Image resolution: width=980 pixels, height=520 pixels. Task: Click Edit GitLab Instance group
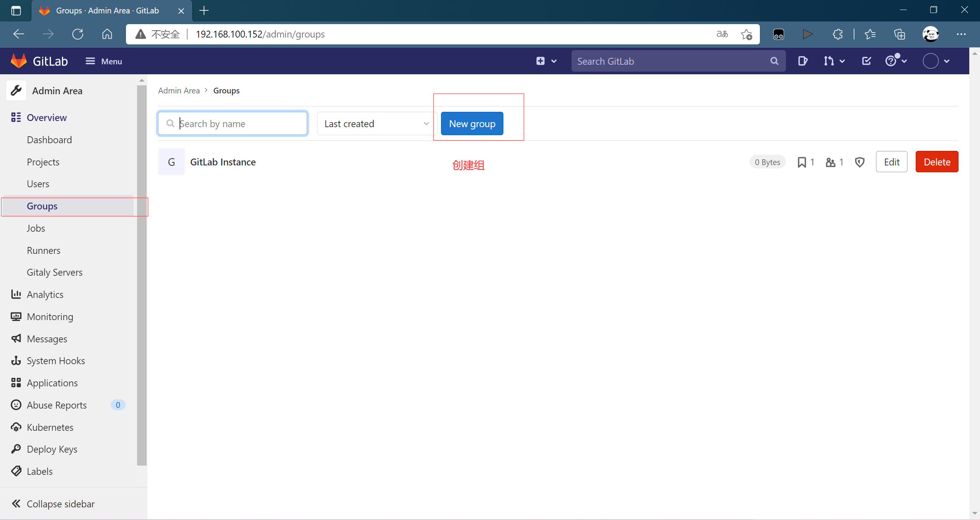[x=892, y=162]
